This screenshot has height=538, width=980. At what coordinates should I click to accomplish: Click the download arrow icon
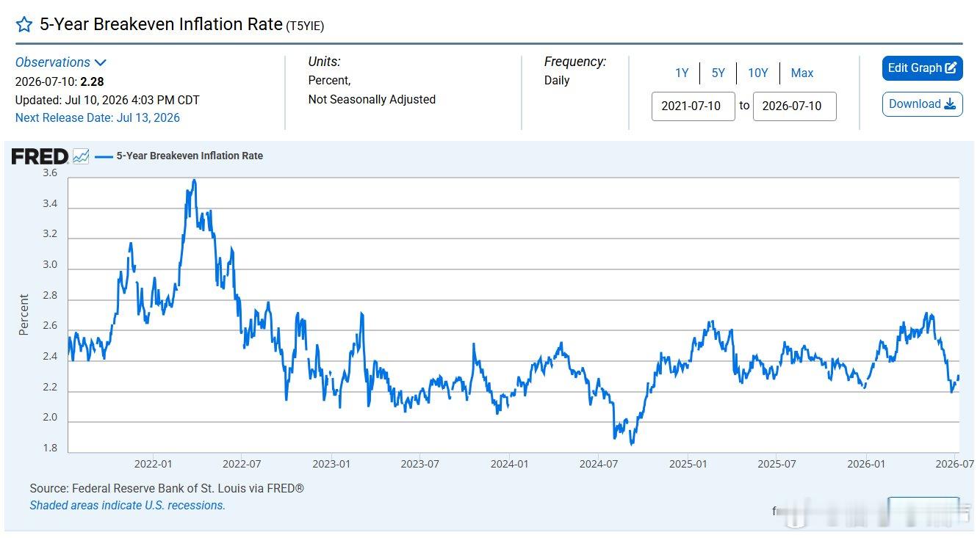(x=950, y=104)
